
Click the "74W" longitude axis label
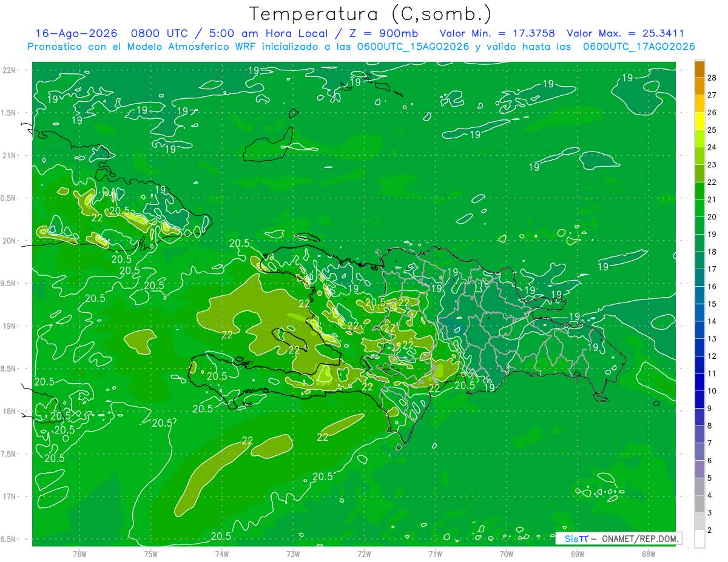[221, 554]
